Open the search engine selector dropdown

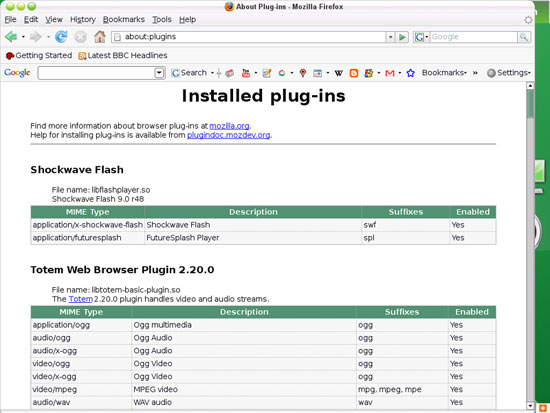click(x=421, y=37)
